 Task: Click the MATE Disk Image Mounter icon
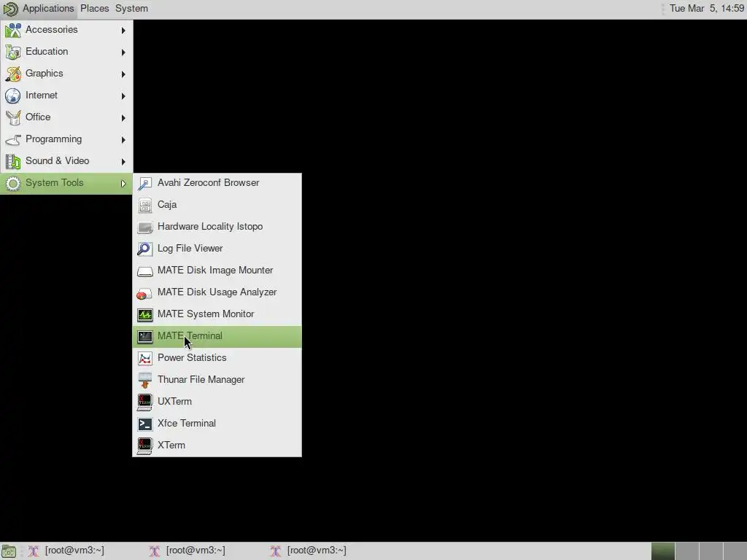(145, 271)
